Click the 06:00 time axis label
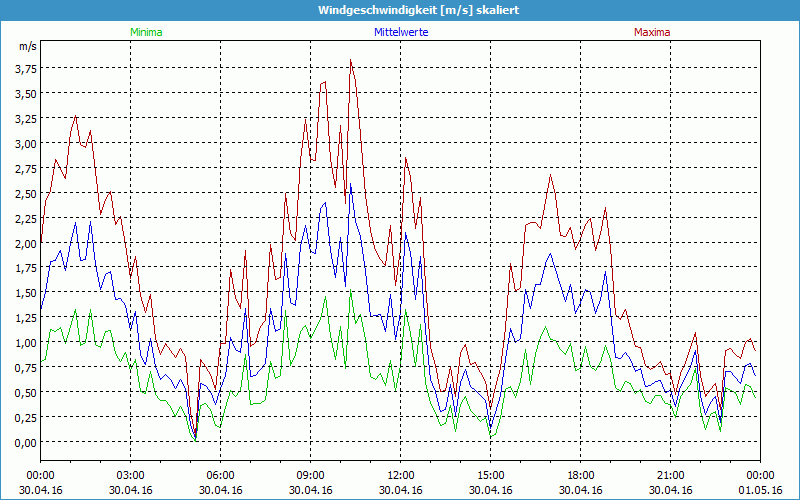 (220, 476)
